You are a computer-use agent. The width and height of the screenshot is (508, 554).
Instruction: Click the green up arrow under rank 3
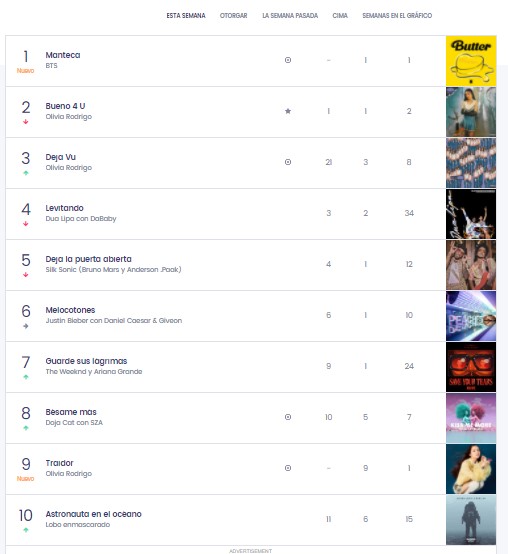tap(25, 173)
